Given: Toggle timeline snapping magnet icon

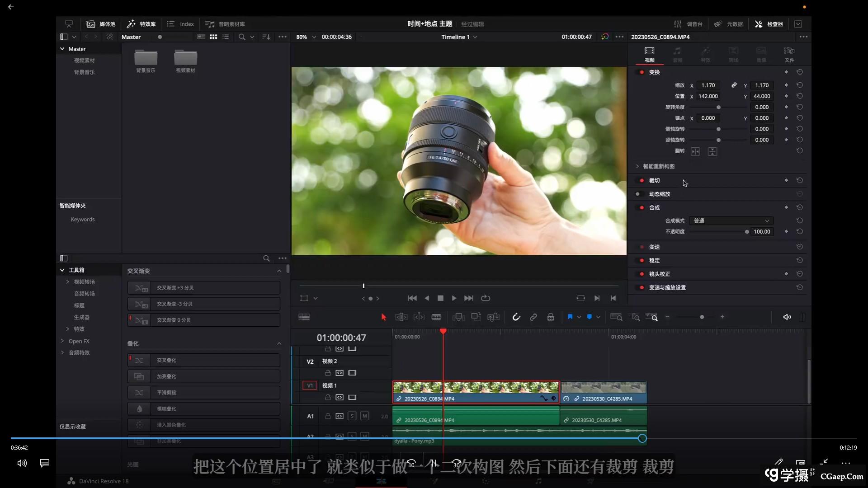Looking at the screenshot, I should (516, 317).
